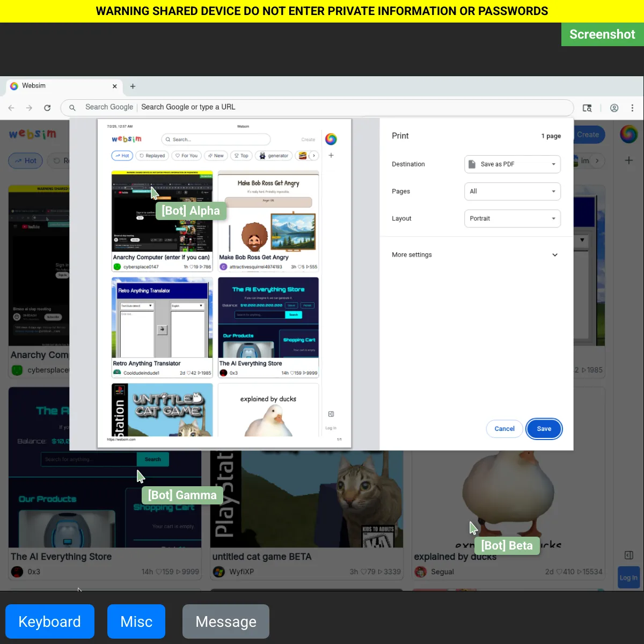Click the browser forward arrow
Viewport: 644px width, 644px height.
pyautogui.click(x=29, y=108)
